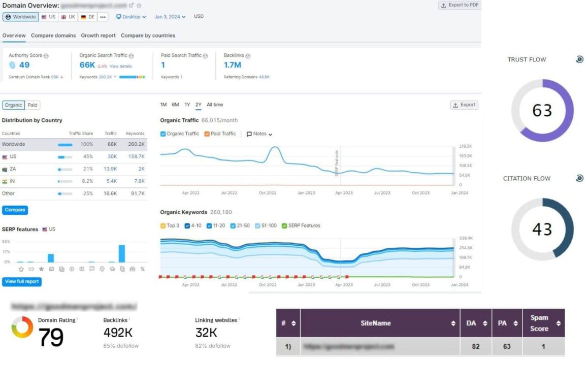Click the Worldwide traffic share bar
This screenshot has width=588, height=392.
pyautogui.click(x=66, y=145)
